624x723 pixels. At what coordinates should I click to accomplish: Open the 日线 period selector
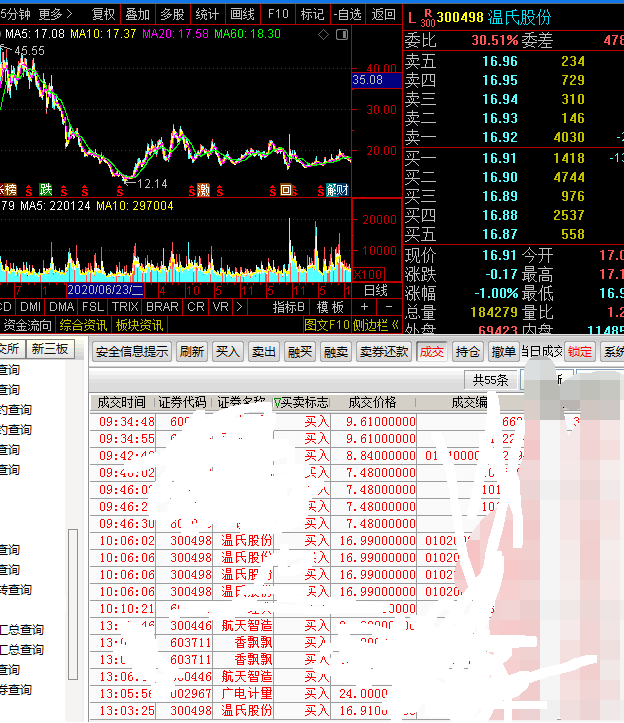[x=376, y=290]
